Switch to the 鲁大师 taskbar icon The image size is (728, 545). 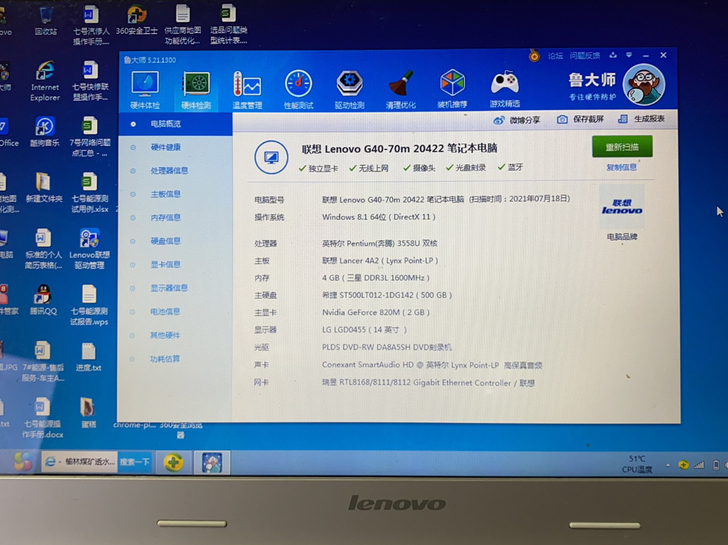212,463
